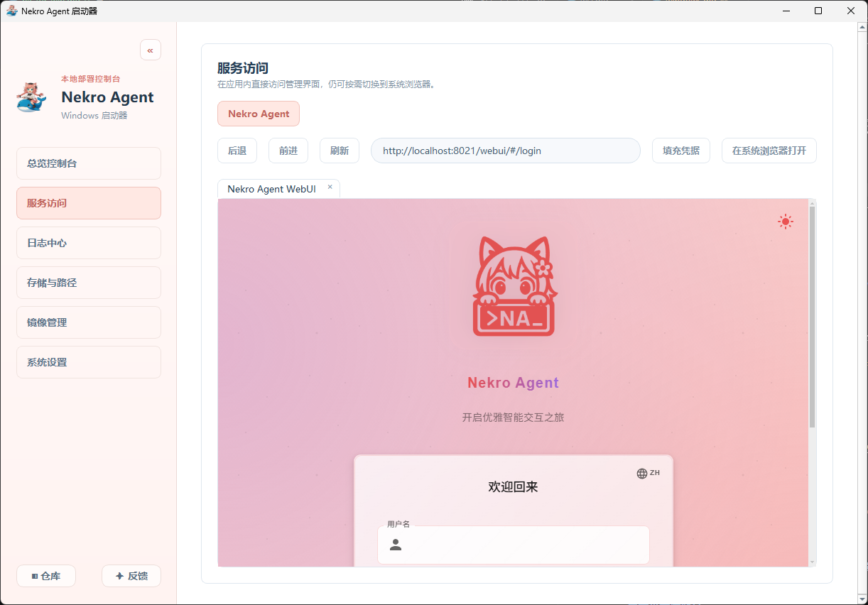This screenshot has width=868, height=605.
Task: Open 日志中心 log center page
Action: (x=89, y=243)
